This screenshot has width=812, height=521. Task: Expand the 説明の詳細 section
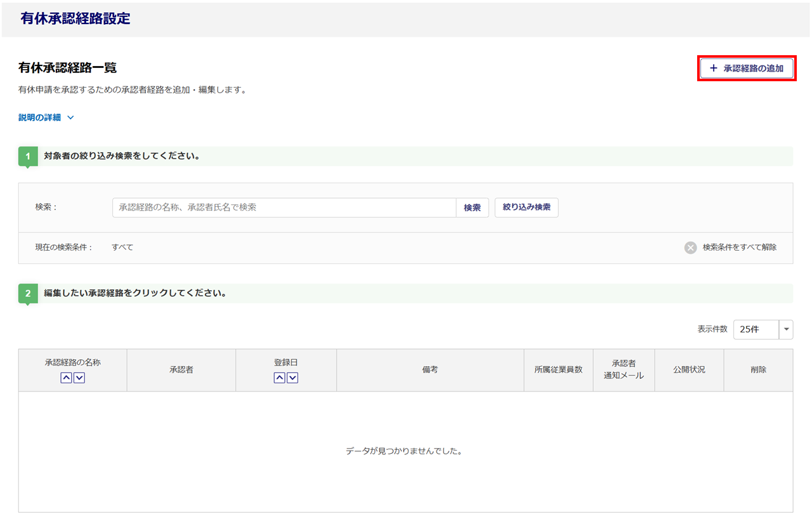coord(46,117)
